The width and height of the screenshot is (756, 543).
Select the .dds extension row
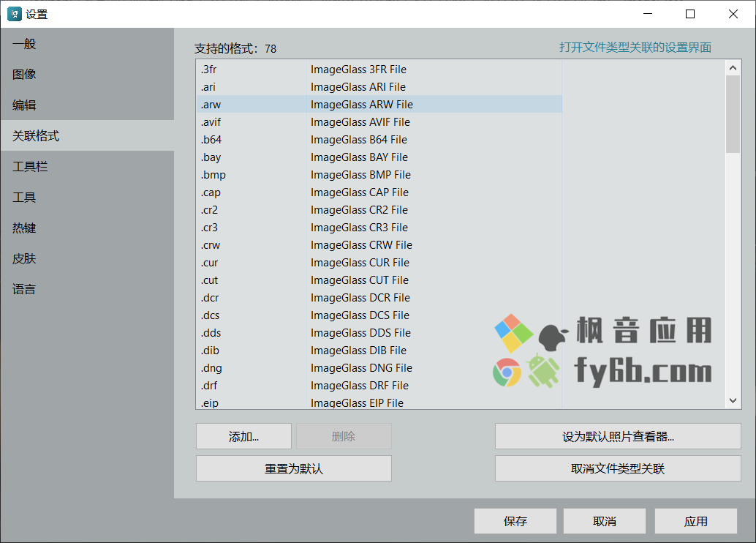point(379,332)
